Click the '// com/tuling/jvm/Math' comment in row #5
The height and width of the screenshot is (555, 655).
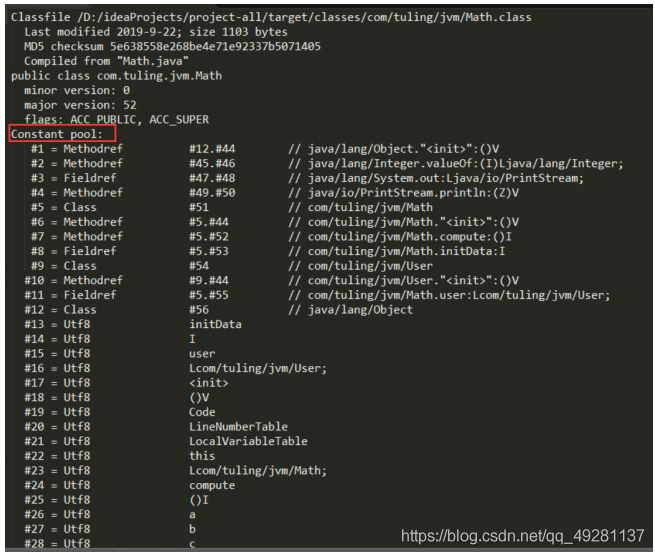click(x=361, y=207)
